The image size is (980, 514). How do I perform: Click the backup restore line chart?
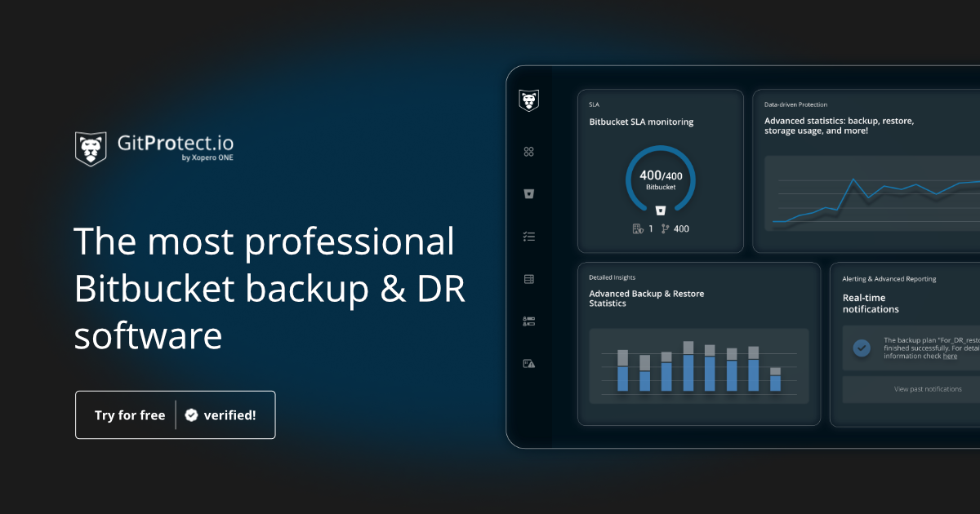point(872,193)
